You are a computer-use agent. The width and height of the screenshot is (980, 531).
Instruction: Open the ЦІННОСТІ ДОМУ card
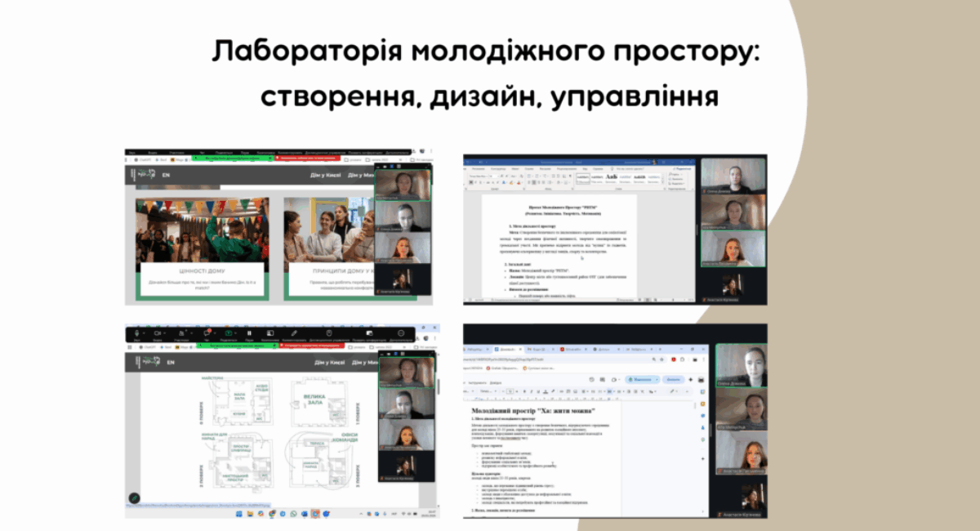click(x=202, y=270)
